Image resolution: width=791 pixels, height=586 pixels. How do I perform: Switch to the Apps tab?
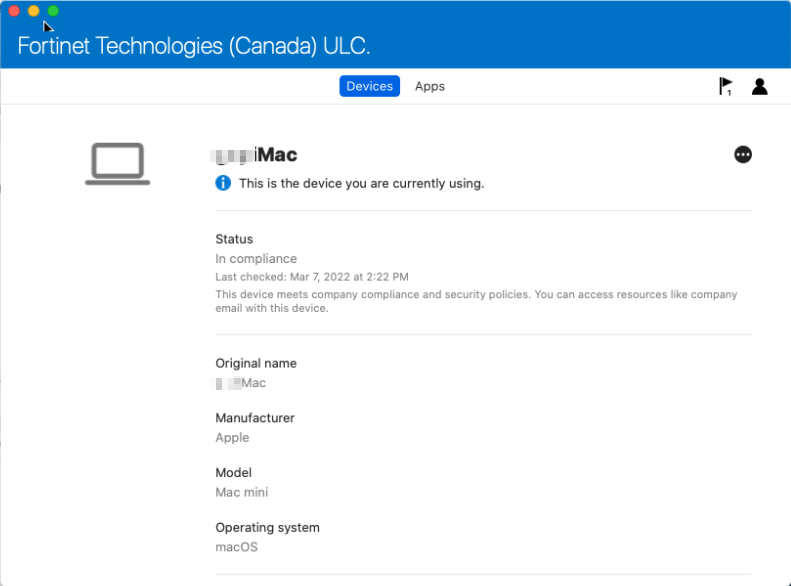click(x=430, y=86)
